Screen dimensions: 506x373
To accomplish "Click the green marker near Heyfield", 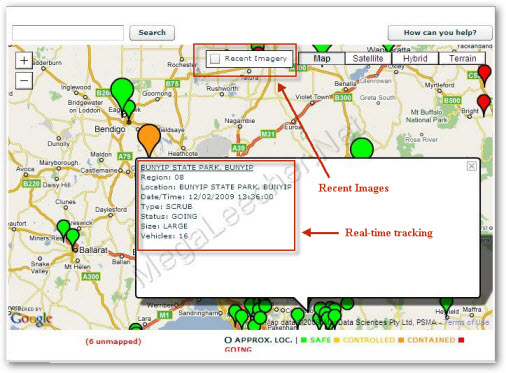I will tap(446, 304).
